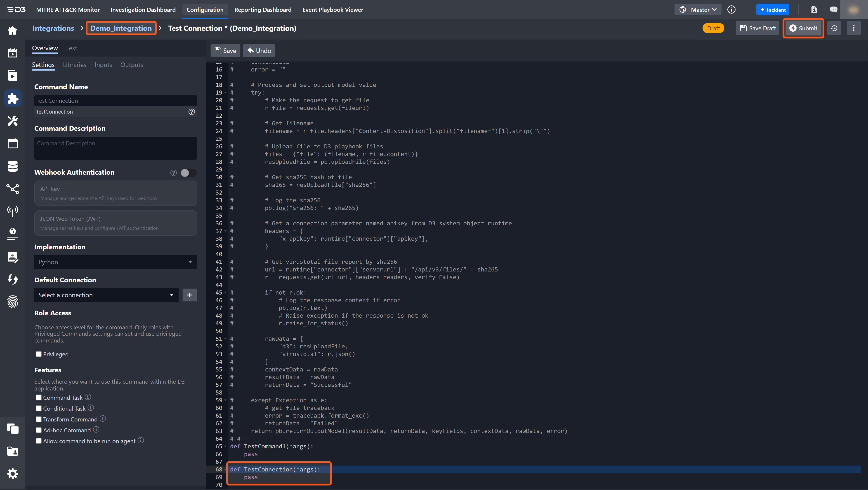Click the chat messages icon
The height and width of the screenshot is (490, 868).
click(833, 10)
